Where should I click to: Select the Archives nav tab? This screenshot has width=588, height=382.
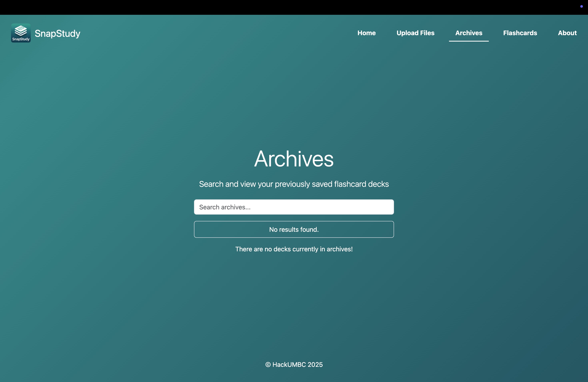coord(469,33)
